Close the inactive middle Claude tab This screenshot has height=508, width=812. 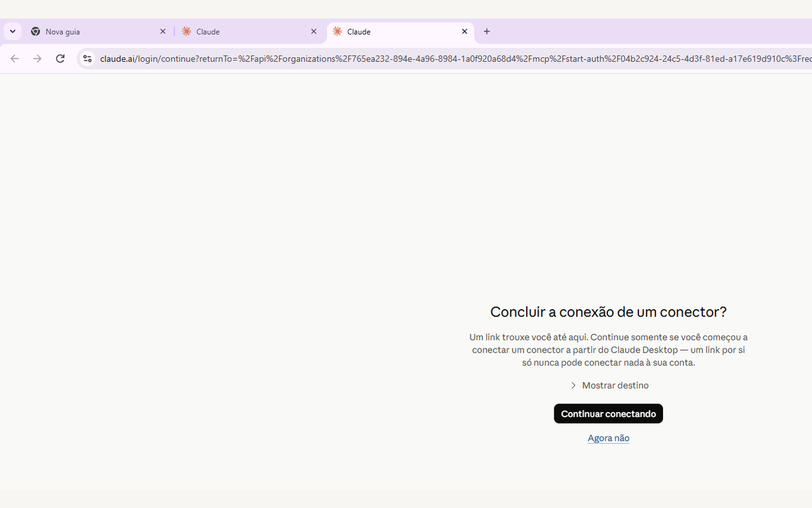click(x=314, y=32)
